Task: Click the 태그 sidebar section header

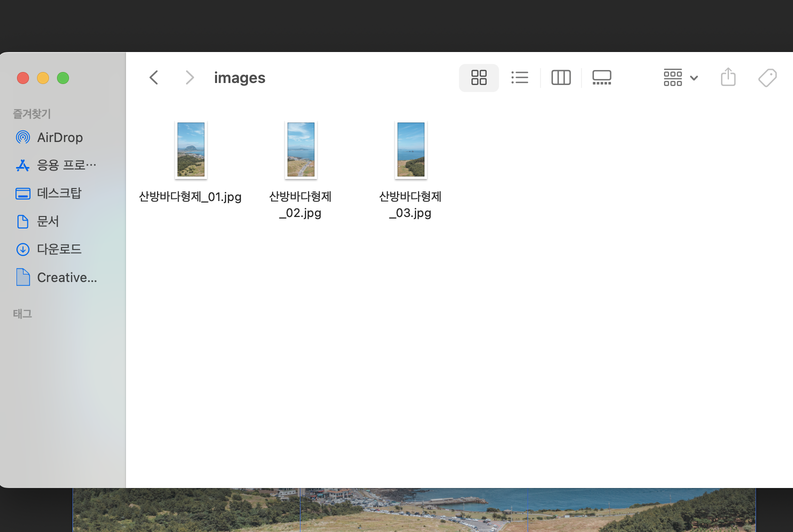Action: click(x=22, y=313)
